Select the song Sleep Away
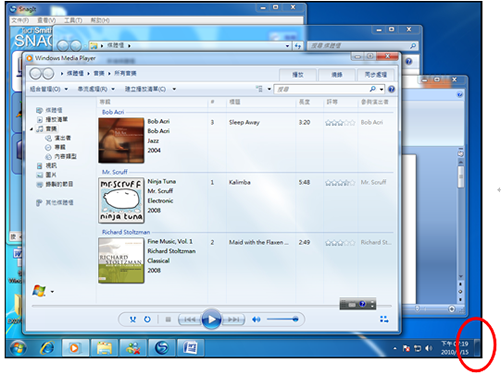501x375 pixels. (x=244, y=122)
